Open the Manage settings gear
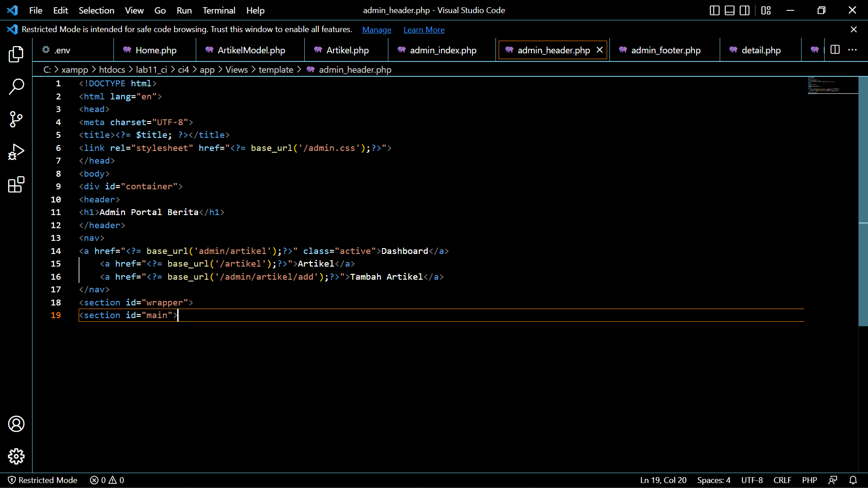 click(16, 456)
